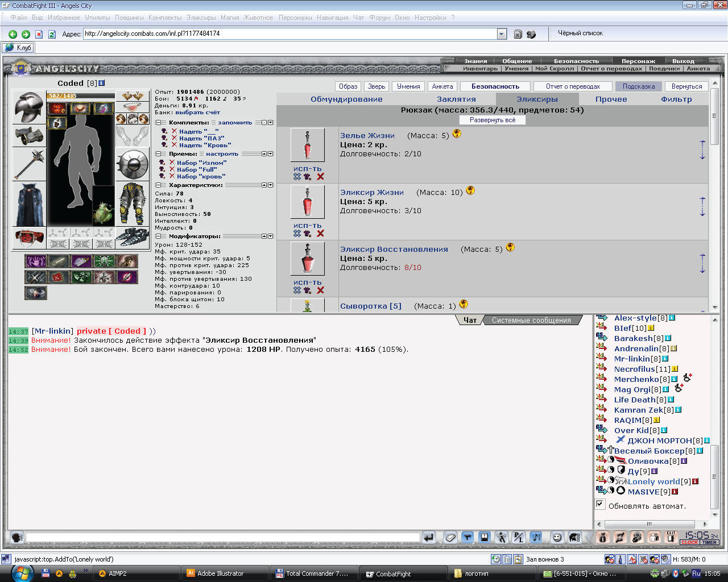Click the Зверь button
The width and height of the screenshot is (728, 582).
click(x=377, y=86)
